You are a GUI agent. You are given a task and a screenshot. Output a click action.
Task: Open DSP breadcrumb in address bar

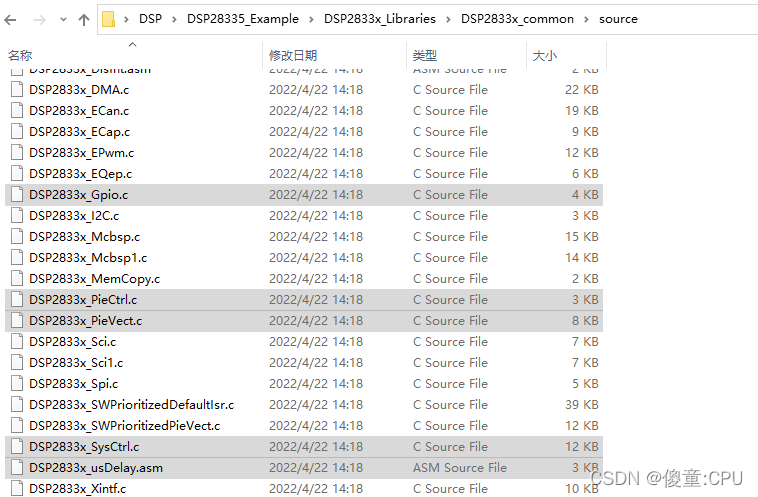pyautogui.click(x=150, y=19)
